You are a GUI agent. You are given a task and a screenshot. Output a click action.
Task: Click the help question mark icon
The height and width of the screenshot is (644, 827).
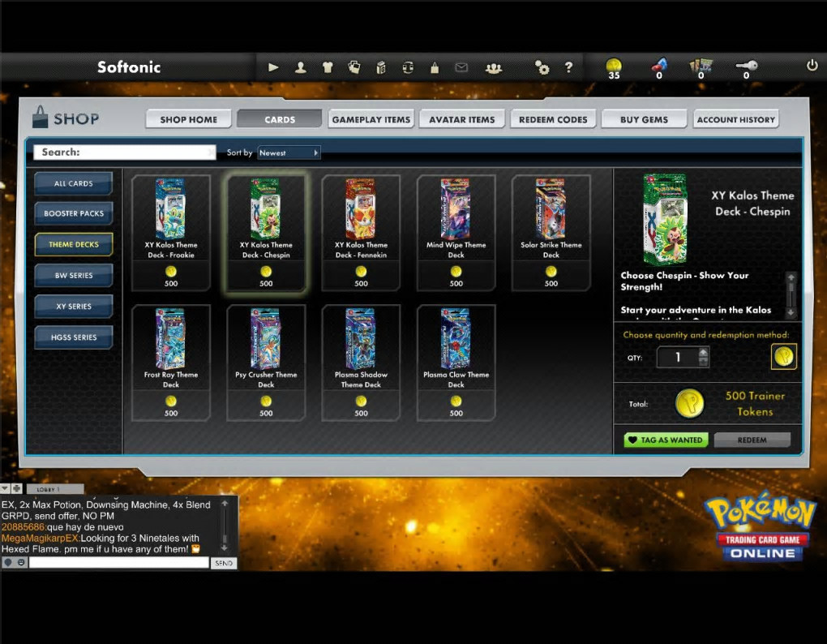click(568, 67)
